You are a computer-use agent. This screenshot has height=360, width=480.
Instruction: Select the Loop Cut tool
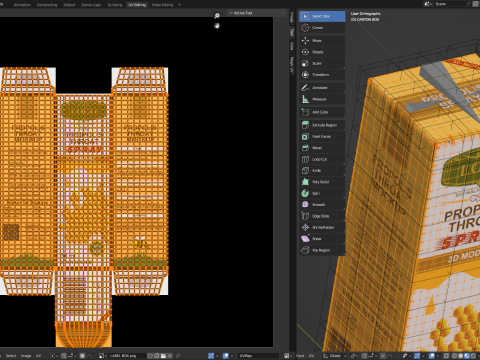(322, 159)
